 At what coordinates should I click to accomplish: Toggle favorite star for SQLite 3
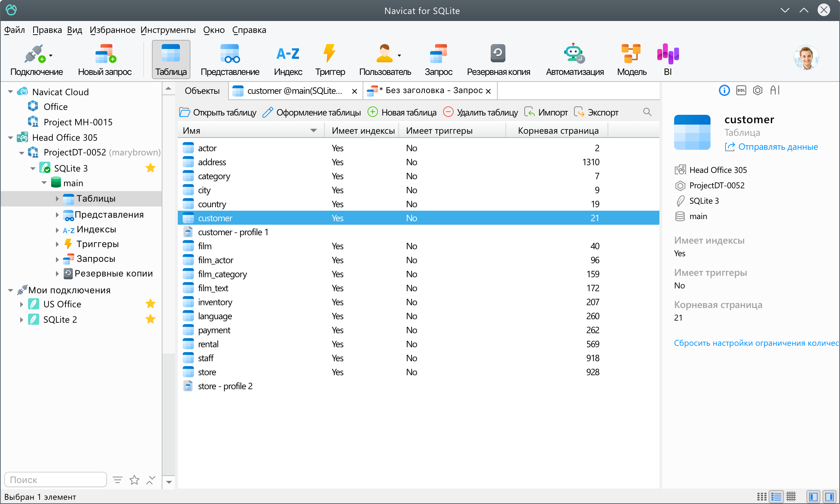tap(150, 168)
